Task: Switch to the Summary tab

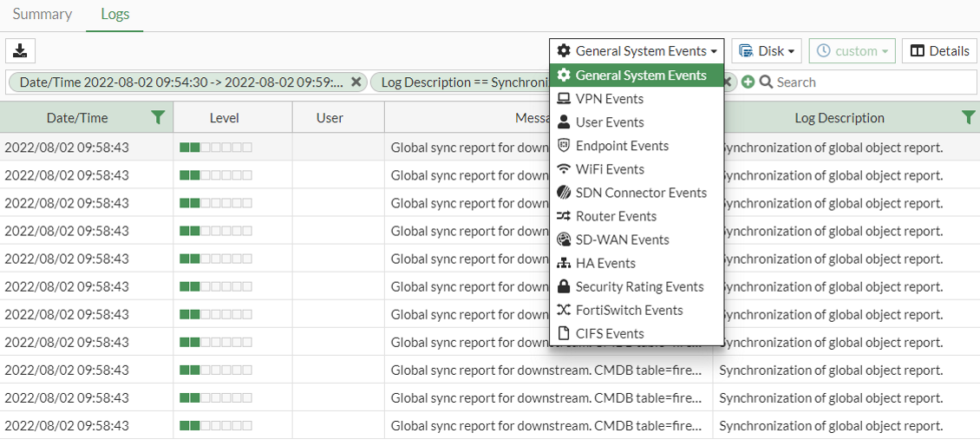Action: [42, 15]
